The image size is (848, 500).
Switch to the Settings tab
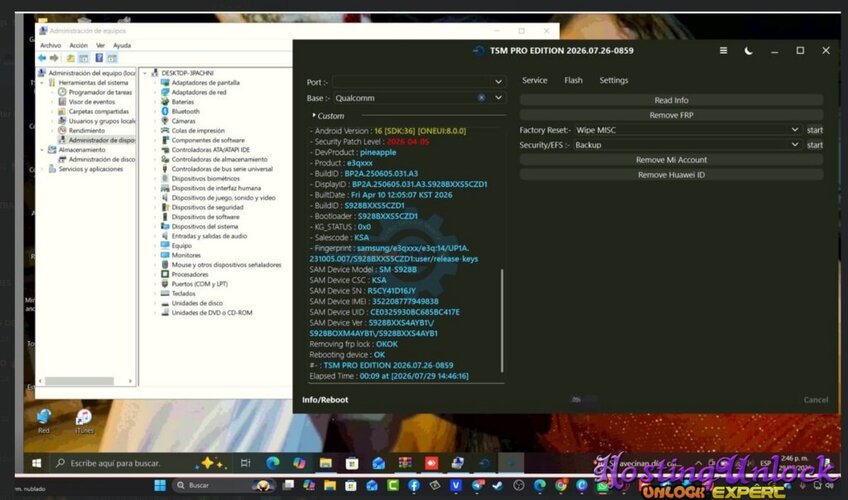coord(614,80)
